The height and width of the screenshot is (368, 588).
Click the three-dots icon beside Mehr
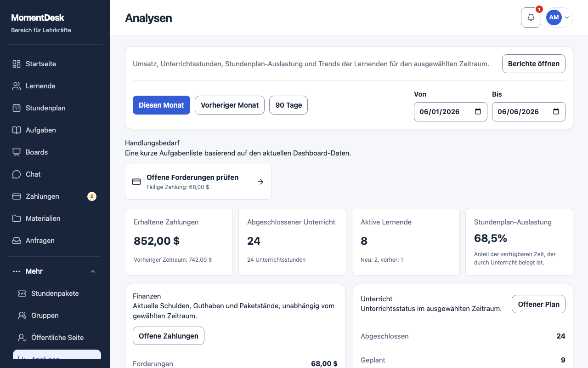pos(17,271)
